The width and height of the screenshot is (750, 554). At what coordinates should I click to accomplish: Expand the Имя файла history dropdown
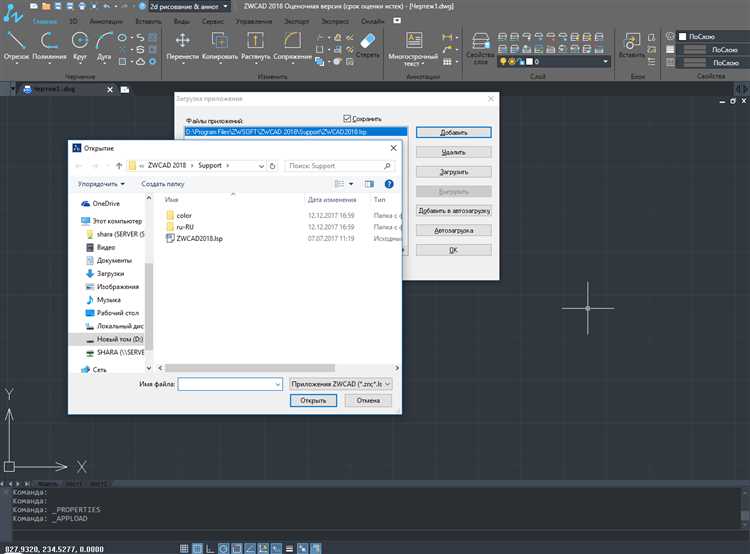click(277, 384)
